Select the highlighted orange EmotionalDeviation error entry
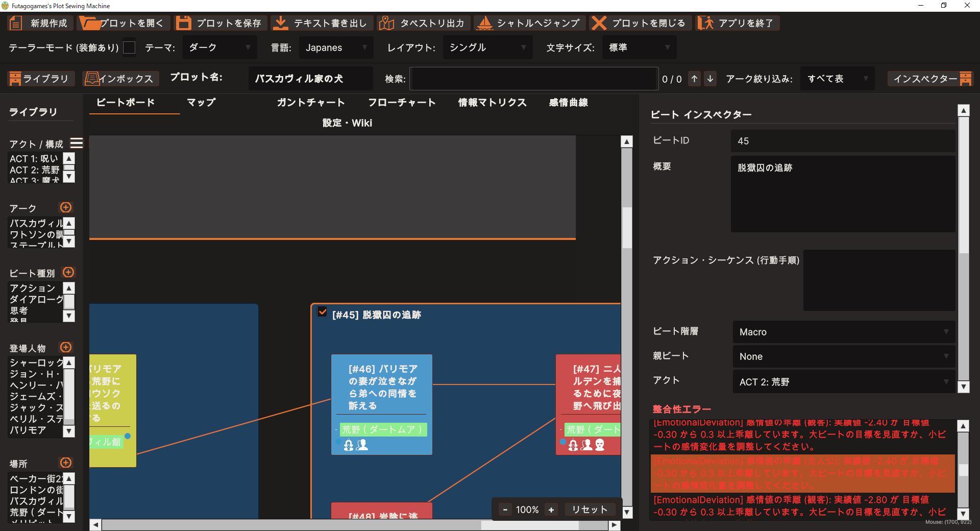Image resolution: width=980 pixels, height=531 pixels. click(802, 473)
